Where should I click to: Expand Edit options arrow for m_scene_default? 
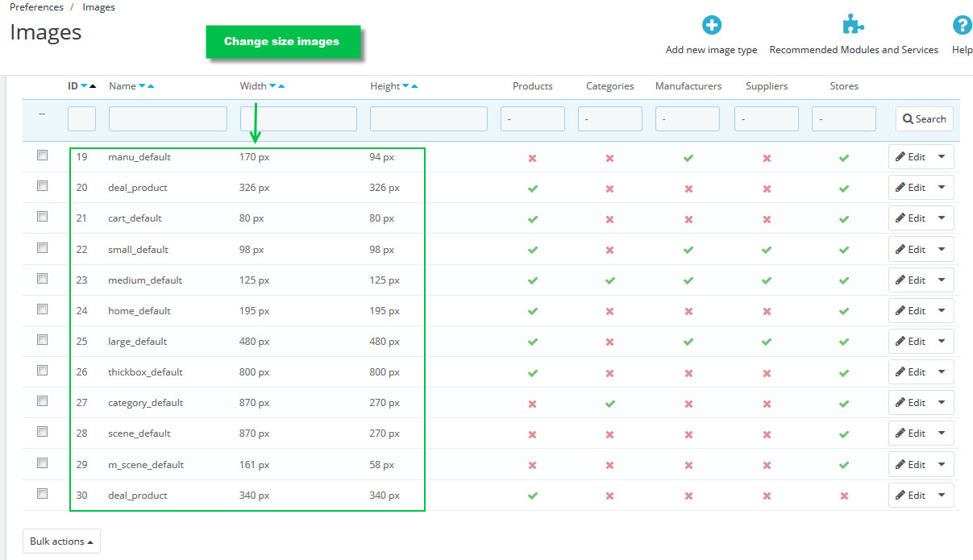click(x=942, y=465)
